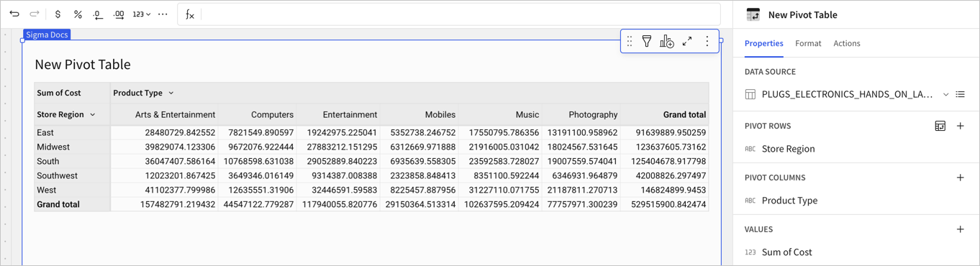Select the Photography column header
This screenshot has width=980, height=266.
click(x=581, y=114)
